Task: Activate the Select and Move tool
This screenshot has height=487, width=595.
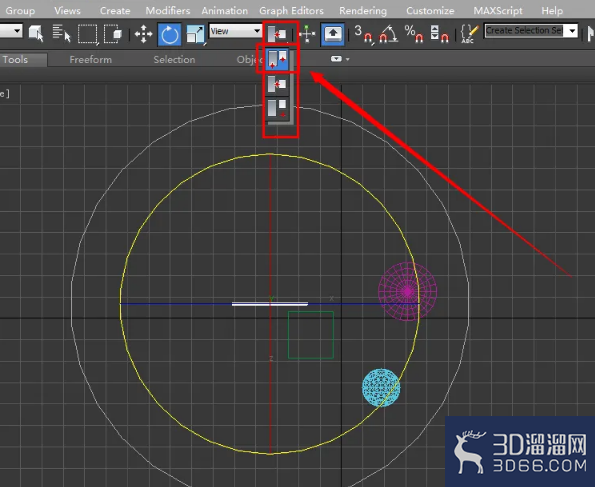Action: (143, 34)
